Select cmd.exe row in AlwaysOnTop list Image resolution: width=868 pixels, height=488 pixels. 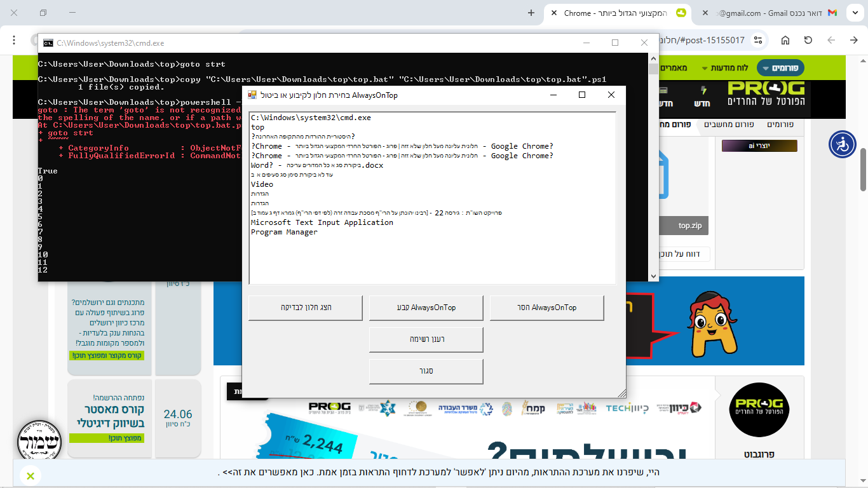(432, 118)
